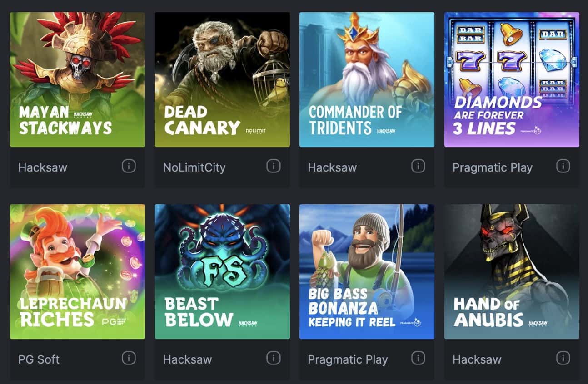Open info icon for Mayan Stackways
The width and height of the screenshot is (588, 384).
(129, 167)
